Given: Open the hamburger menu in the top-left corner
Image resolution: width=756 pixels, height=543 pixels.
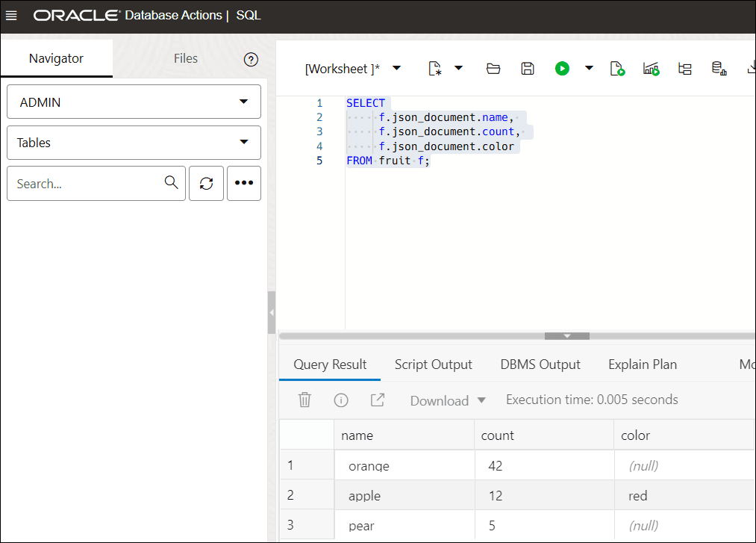Looking at the screenshot, I should click(x=11, y=14).
